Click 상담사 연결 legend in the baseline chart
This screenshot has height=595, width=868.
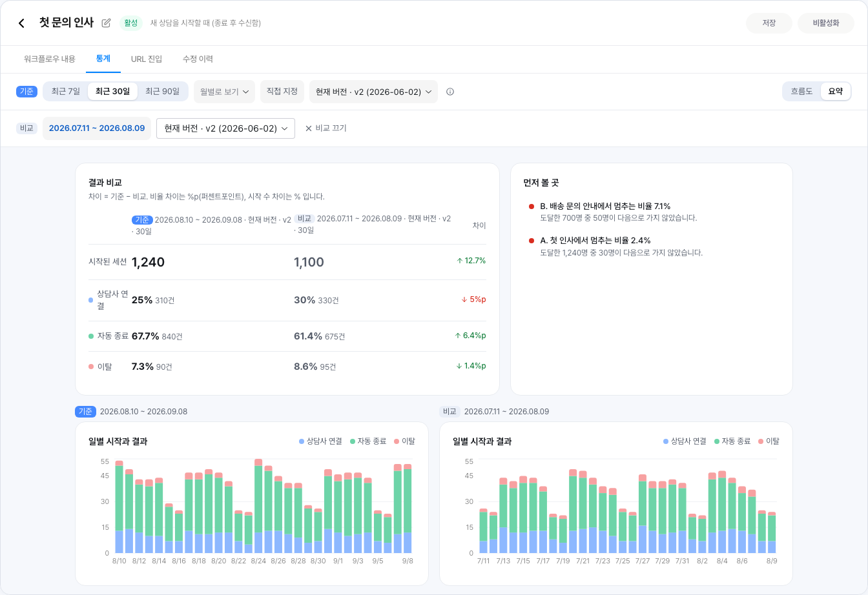(320, 441)
